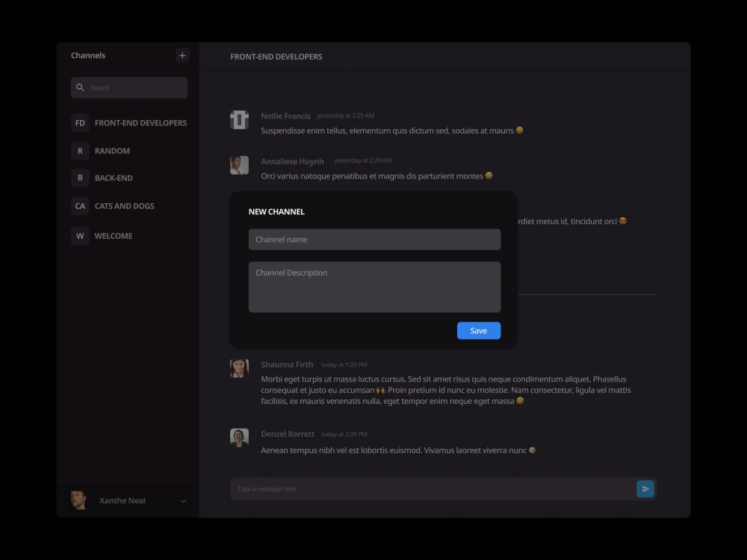The height and width of the screenshot is (560, 747).
Task: Click message 'Aenean tempus nibh vel est'
Action: click(398, 450)
